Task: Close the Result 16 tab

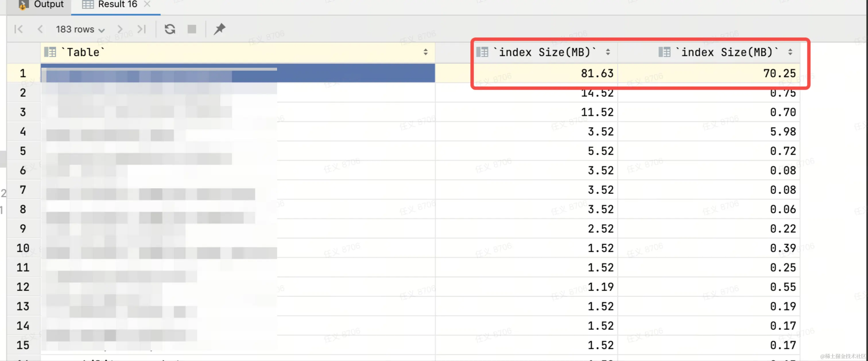Action: click(x=147, y=4)
